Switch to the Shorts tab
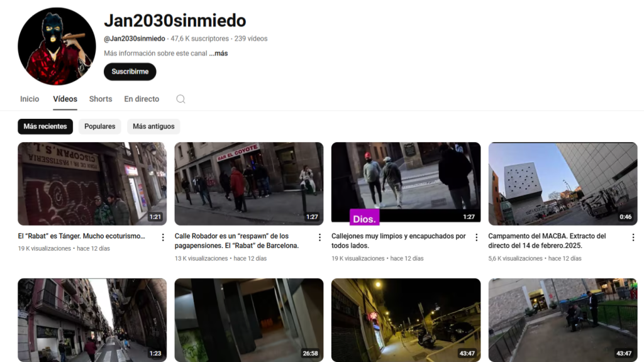This screenshot has width=644, height=362. click(101, 99)
